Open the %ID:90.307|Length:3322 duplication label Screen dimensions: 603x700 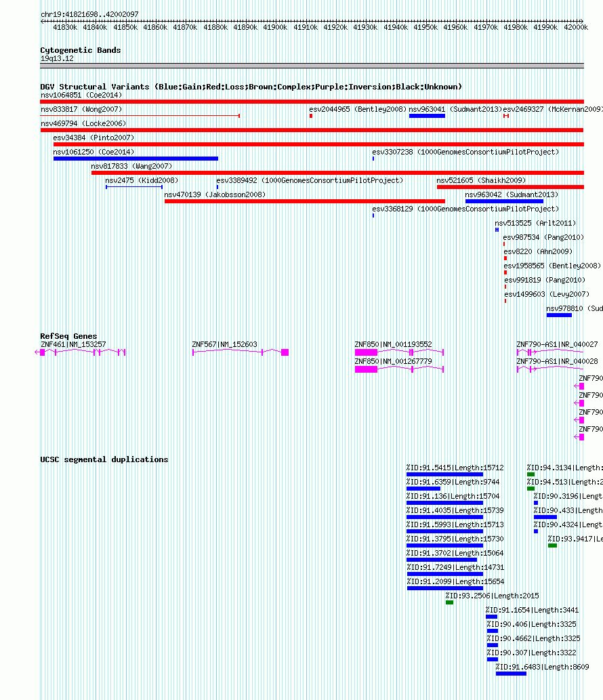[x=531, y=653]
